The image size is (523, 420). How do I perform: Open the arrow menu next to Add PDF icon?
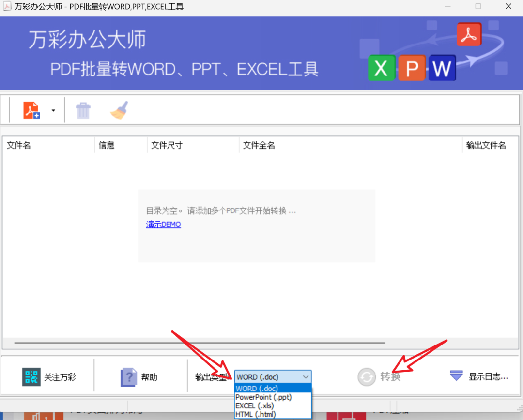[x=53, y=110]
